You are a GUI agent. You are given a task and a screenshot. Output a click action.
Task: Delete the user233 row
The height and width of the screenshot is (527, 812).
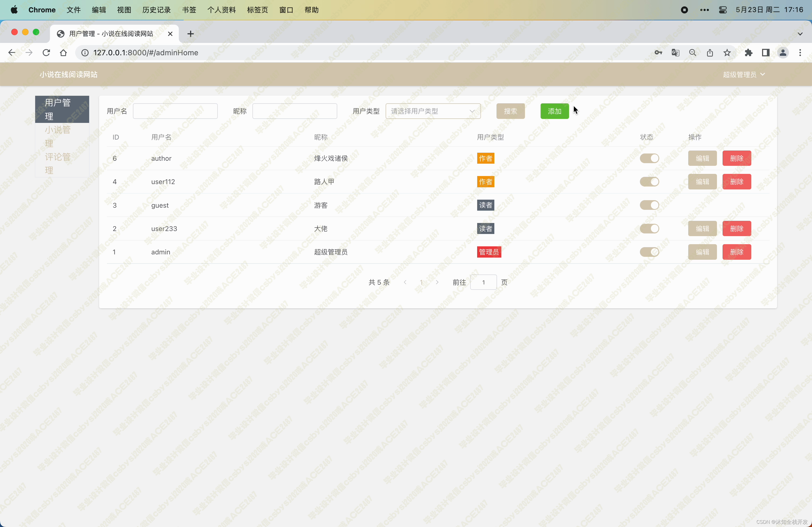(736, 229)
